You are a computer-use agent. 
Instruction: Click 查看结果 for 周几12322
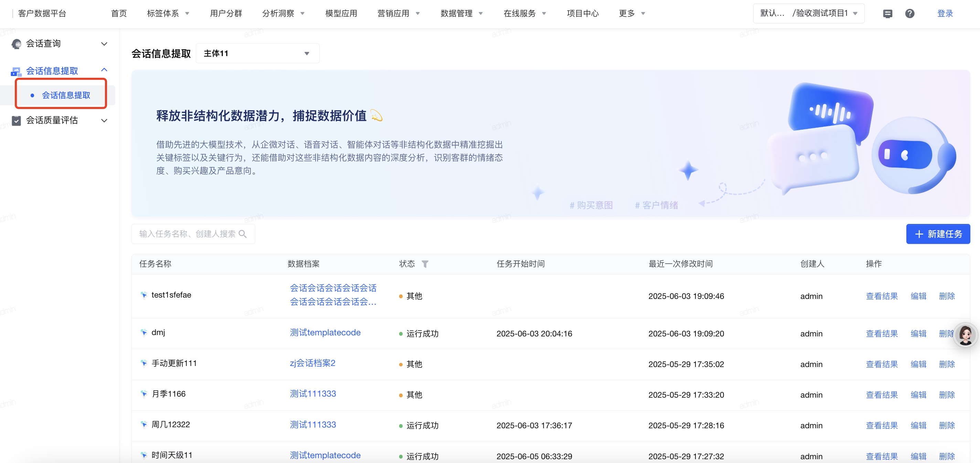pos(882,426)
